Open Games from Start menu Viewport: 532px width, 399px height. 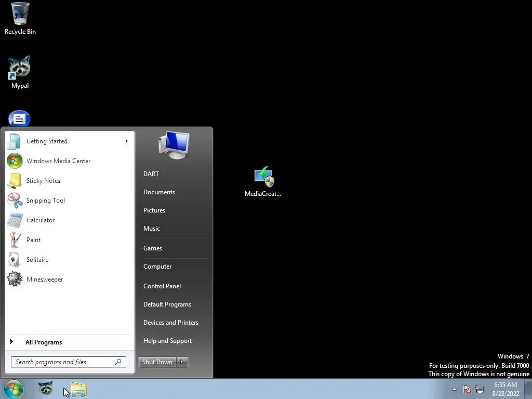[x=153, y=248]
